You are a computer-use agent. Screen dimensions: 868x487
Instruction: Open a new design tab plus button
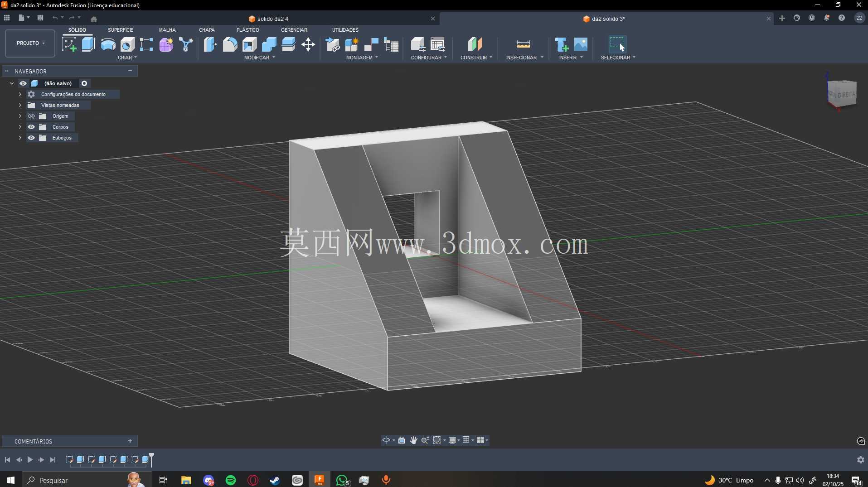[x=782, y=18]
